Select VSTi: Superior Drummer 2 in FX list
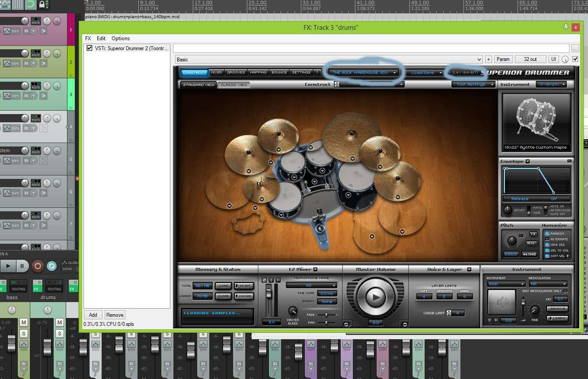Viewport: 588px width, 379px height. click(131, 48)
